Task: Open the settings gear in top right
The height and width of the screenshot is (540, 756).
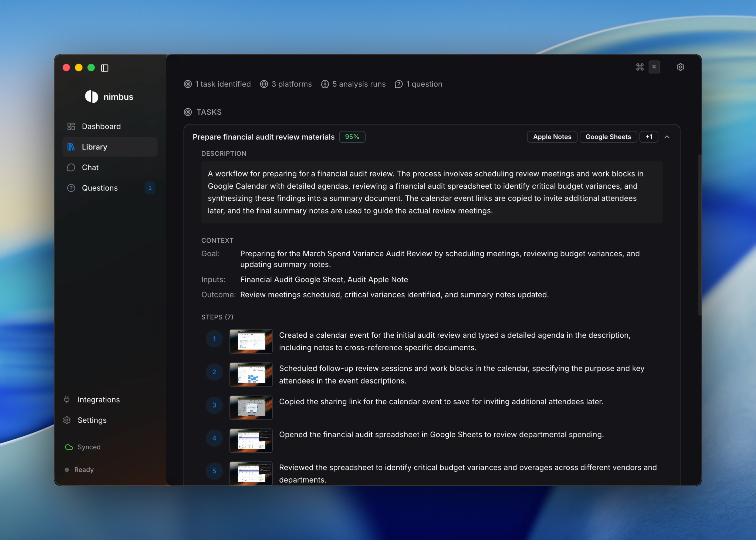Action: point(680,67)
